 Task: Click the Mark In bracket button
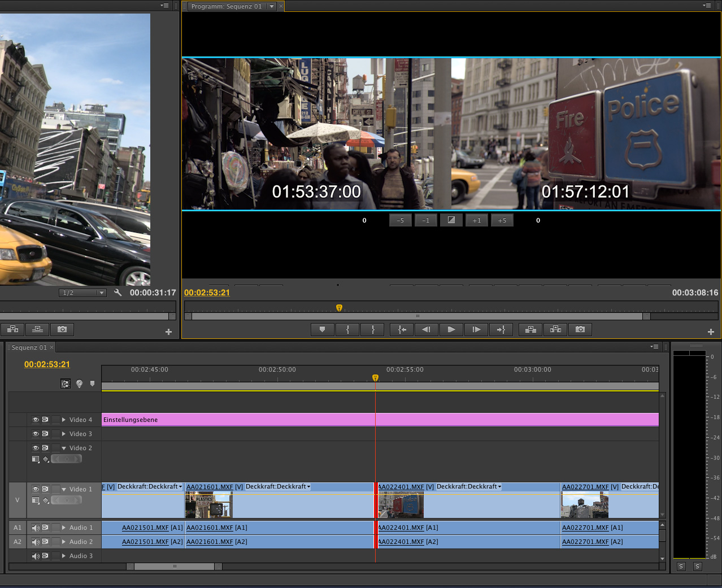[348, 329]
